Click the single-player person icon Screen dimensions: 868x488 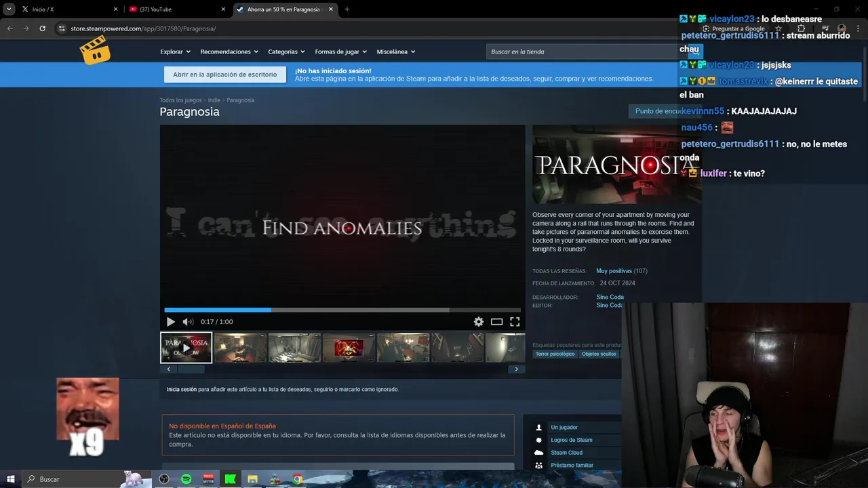coord(539,428)
